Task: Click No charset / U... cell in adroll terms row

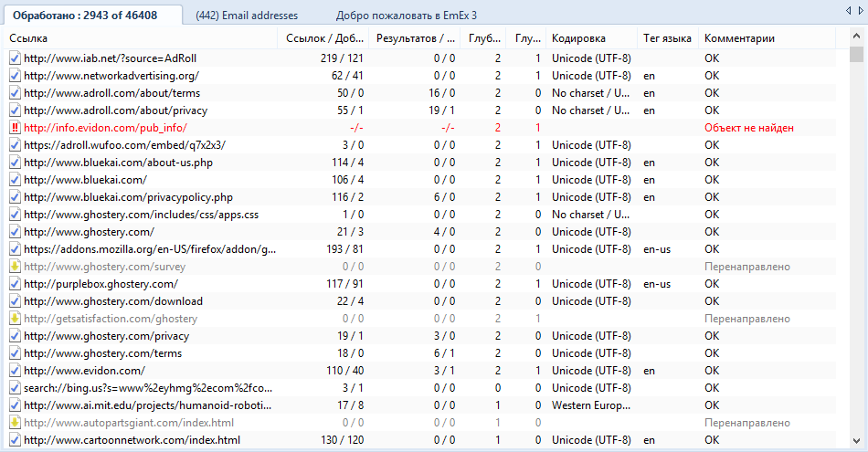Action: pyautogui.click(x=590, y=93)
